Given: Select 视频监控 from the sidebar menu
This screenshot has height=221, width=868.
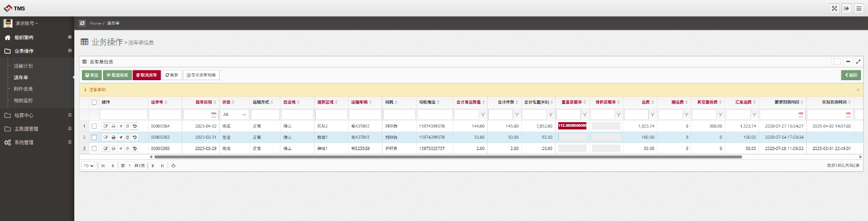Looking at the screenshot, I should click(23, 101).
